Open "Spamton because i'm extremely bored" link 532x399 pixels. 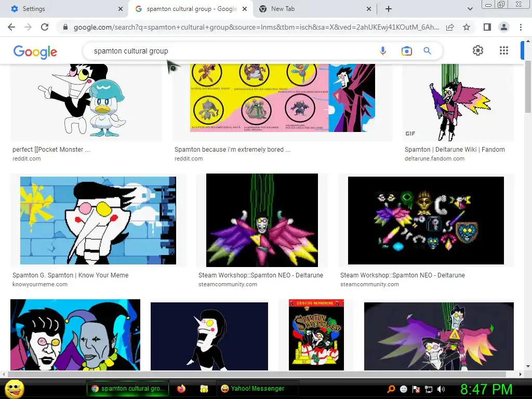[x=232, y=149]
